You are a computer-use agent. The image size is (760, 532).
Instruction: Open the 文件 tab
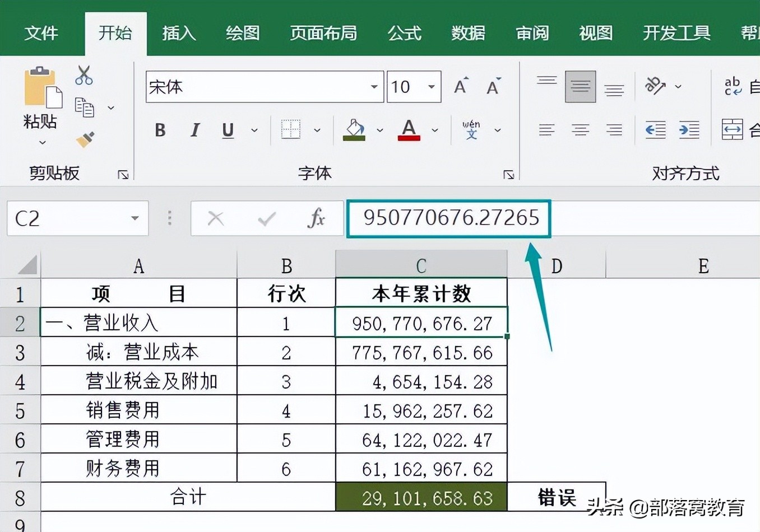point(41,33)
